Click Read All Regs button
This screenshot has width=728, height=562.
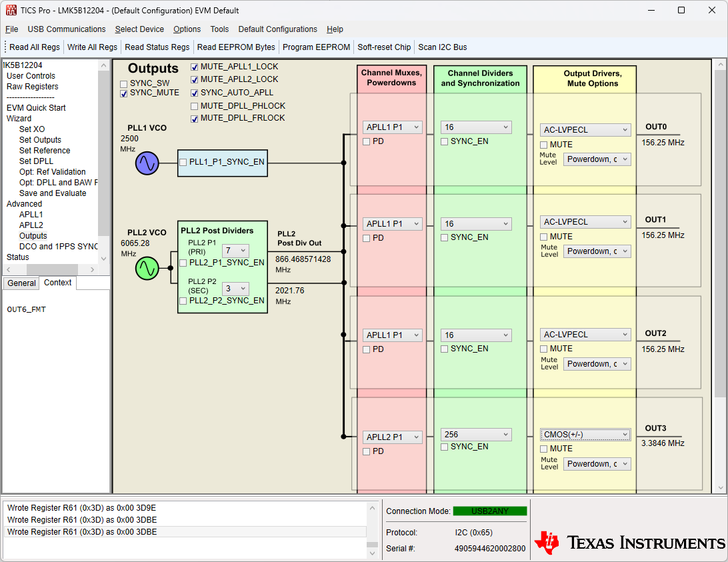click(x=35, y=47)
